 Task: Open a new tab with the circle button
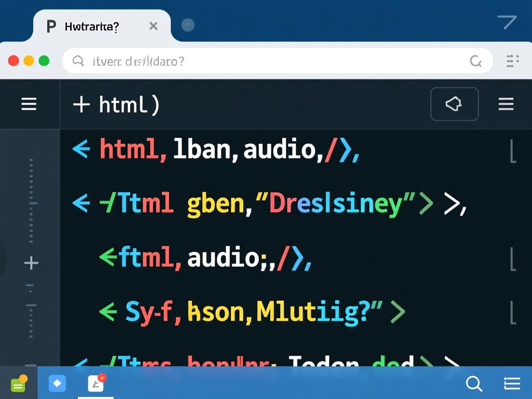pyautogui.click(x=187, y=25)
